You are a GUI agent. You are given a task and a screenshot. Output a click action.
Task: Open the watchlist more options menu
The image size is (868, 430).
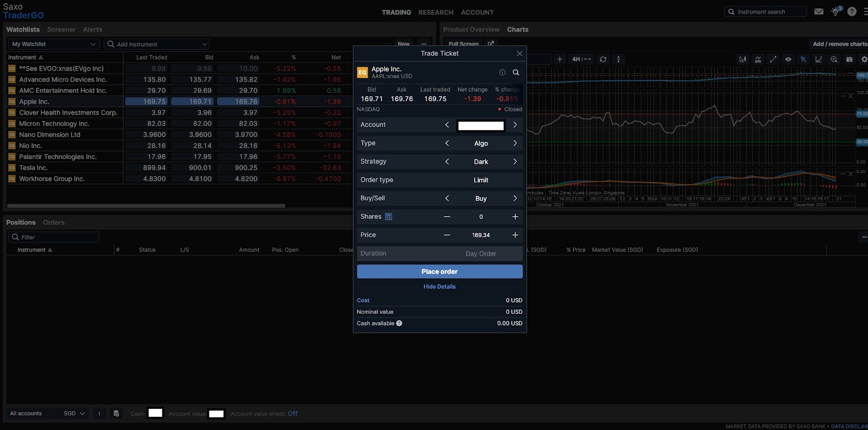424,44
